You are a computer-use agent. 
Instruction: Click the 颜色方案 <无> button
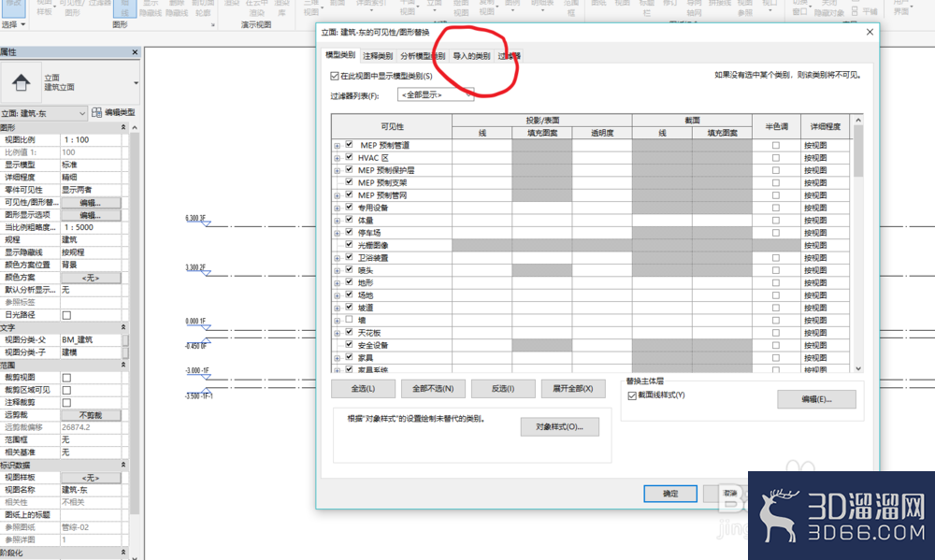click(91, 278)
